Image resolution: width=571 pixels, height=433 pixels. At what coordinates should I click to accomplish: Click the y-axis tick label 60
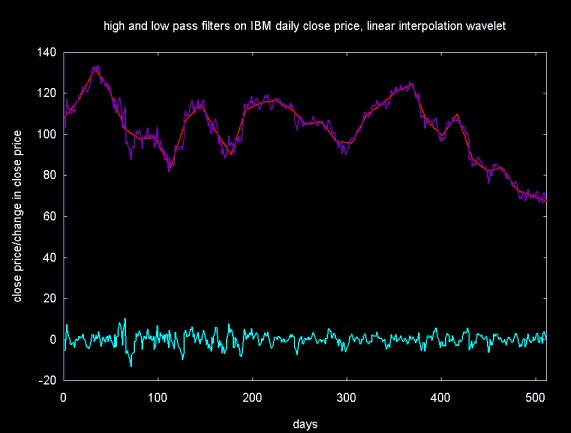[50, 216]
